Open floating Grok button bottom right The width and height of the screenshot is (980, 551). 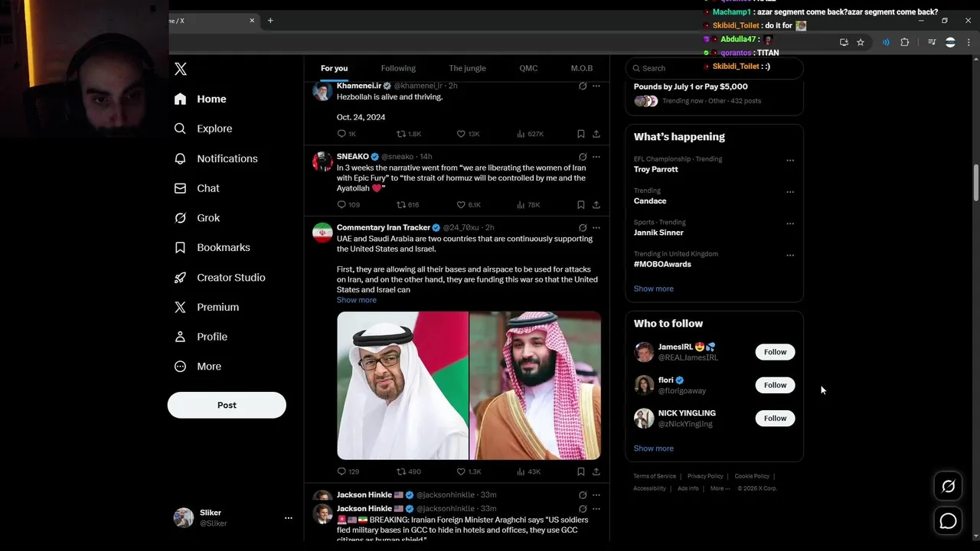pyautogui.click(x=948, y=486)
